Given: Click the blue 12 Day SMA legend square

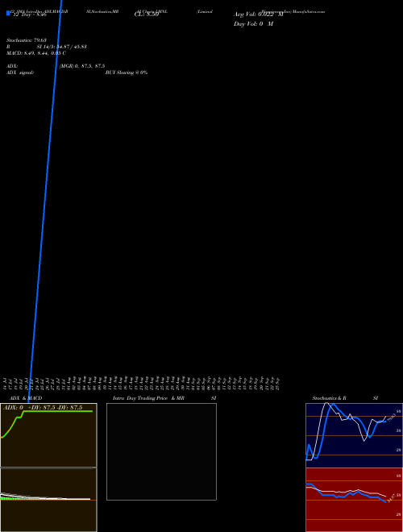Looking at the screenshot, I should [x=8, y=13].
